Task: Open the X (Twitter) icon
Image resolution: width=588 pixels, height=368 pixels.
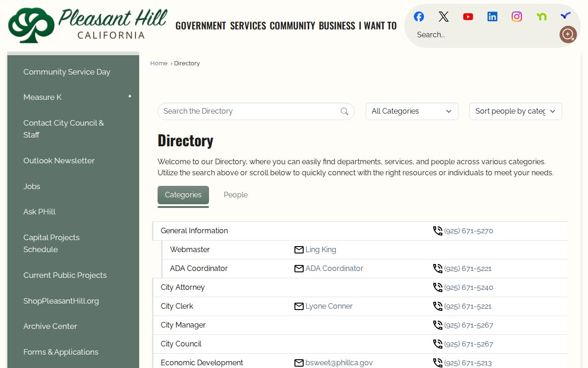Action: (x=443, y=17)
